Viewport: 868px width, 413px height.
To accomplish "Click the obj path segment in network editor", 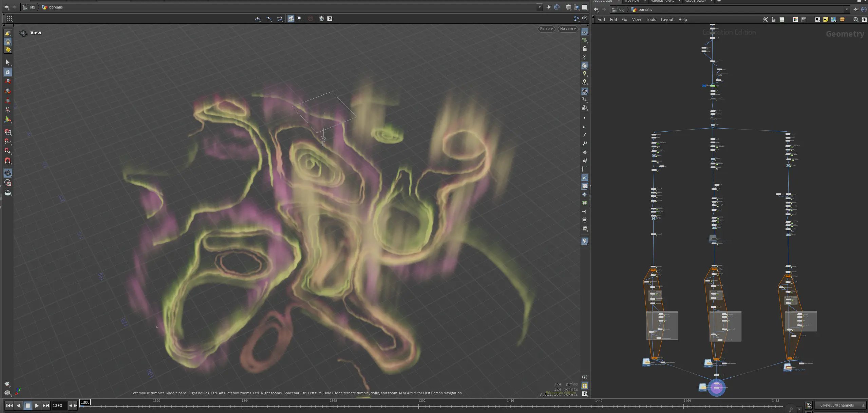I will point(622,10).
